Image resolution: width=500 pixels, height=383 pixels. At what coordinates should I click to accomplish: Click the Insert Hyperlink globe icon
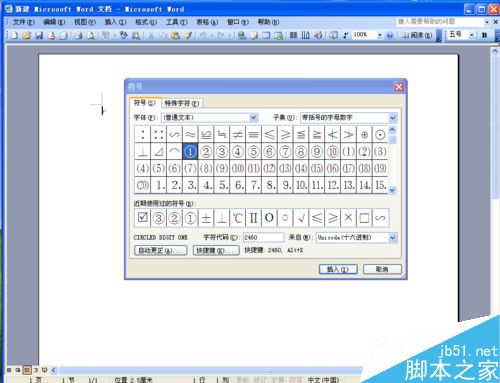pos(242,35)
